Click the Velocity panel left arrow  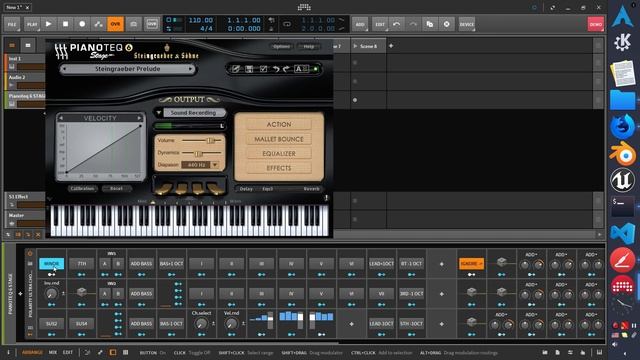(61, 118)
